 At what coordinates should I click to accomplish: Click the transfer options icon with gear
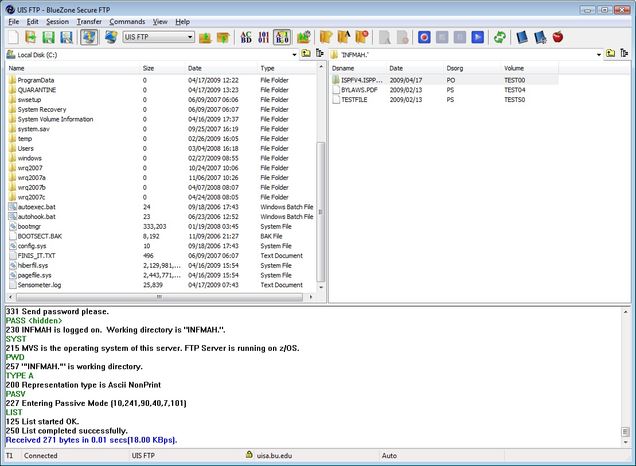click(304, 37)
